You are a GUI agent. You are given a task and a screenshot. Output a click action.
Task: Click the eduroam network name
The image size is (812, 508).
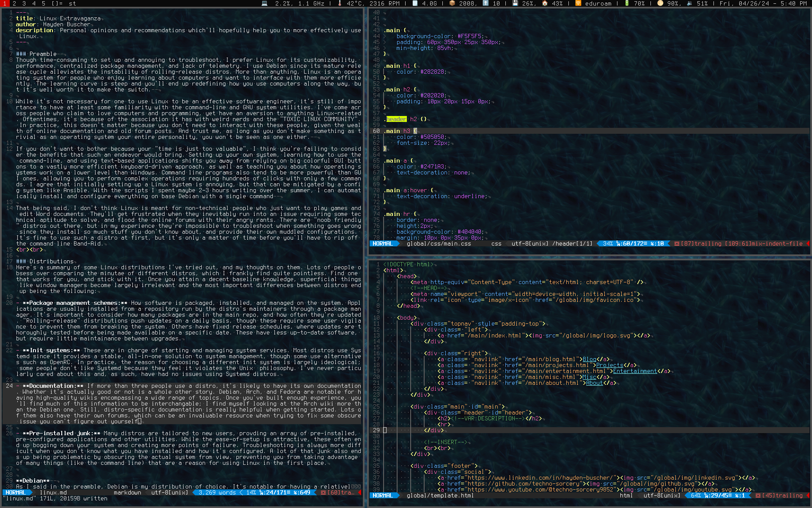click(598, 3)
